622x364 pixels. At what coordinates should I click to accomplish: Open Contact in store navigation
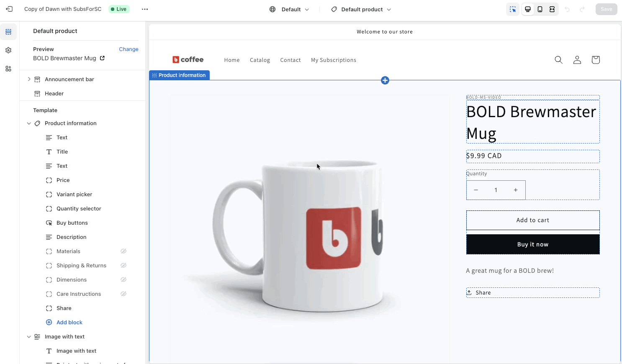(x=290, y=60)
